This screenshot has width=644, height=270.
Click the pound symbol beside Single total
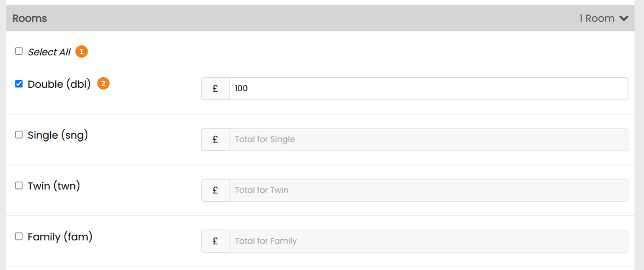click(x=215, y=139)
